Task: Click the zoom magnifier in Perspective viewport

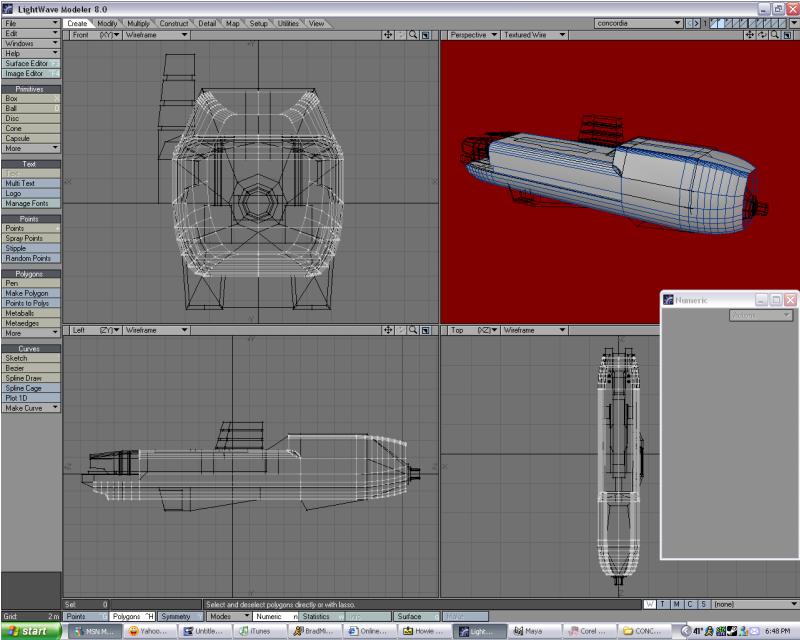Action: pyautogui.click(x=776, y=34)
